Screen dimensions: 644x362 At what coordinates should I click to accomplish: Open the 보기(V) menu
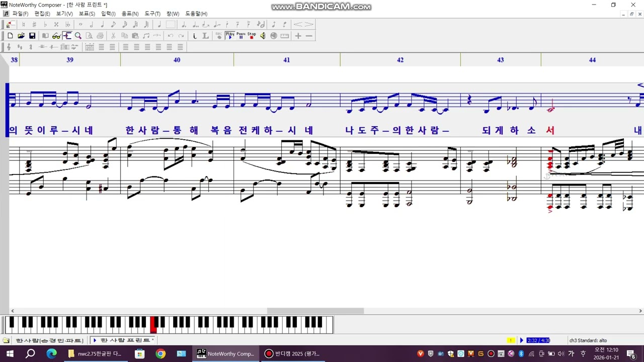[64, 14]
